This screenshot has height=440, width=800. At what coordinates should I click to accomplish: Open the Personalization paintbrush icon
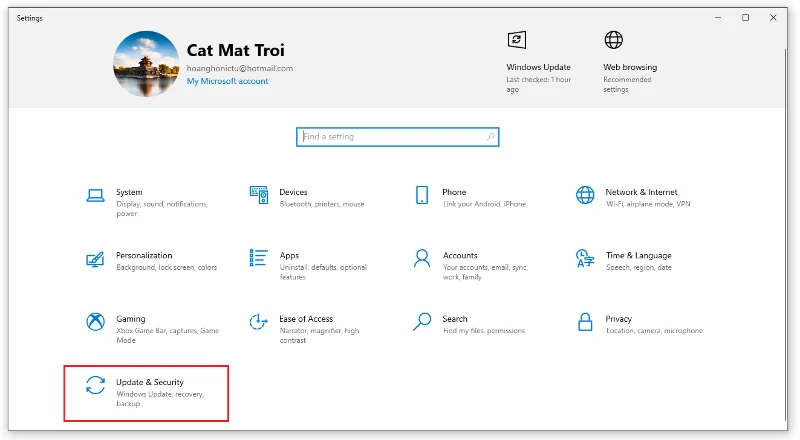(95, 259)
